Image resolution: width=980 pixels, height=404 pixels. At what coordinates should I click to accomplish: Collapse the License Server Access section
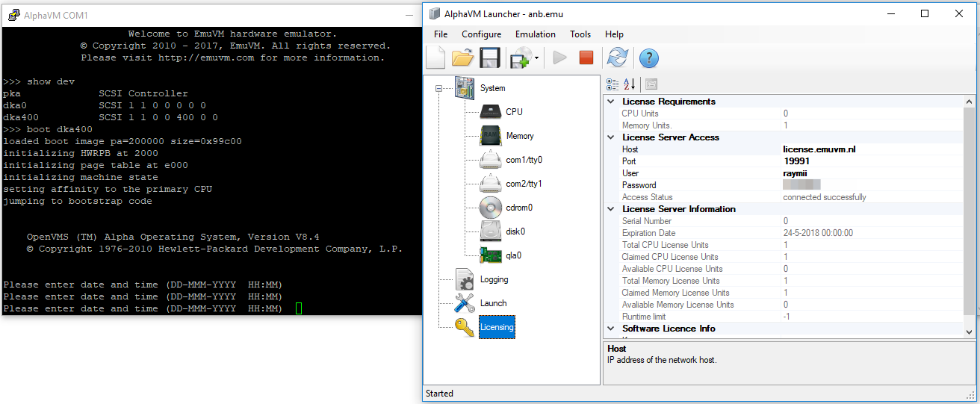click(610, 137)
